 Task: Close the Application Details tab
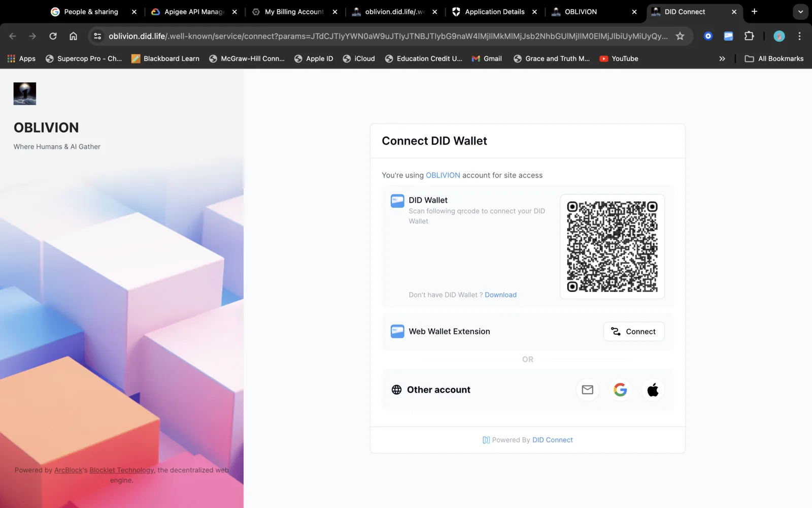[x=534, y=12]
